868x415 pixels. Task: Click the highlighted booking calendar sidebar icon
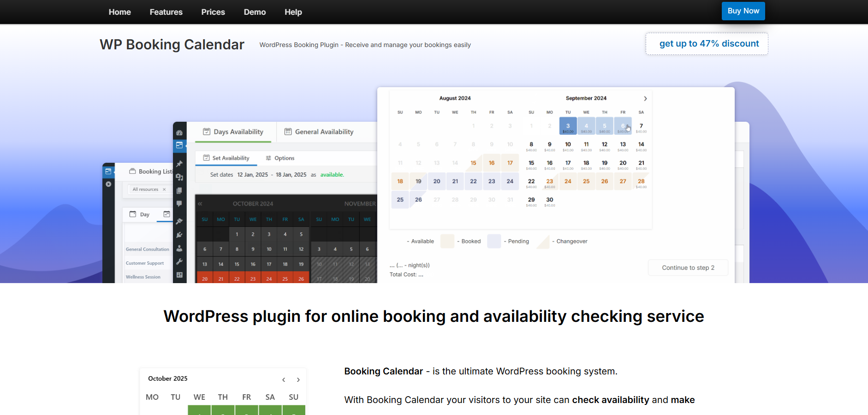pyautogui.click(x=179, y=145)
